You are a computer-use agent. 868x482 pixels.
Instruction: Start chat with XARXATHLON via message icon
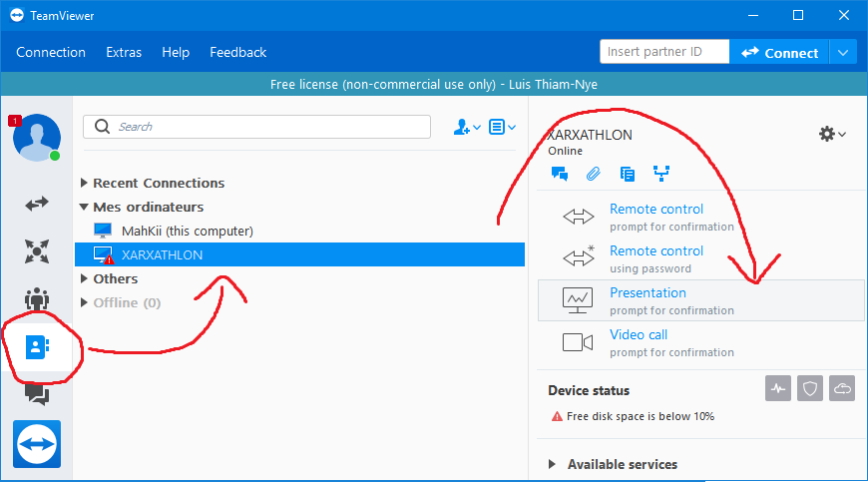559,174
